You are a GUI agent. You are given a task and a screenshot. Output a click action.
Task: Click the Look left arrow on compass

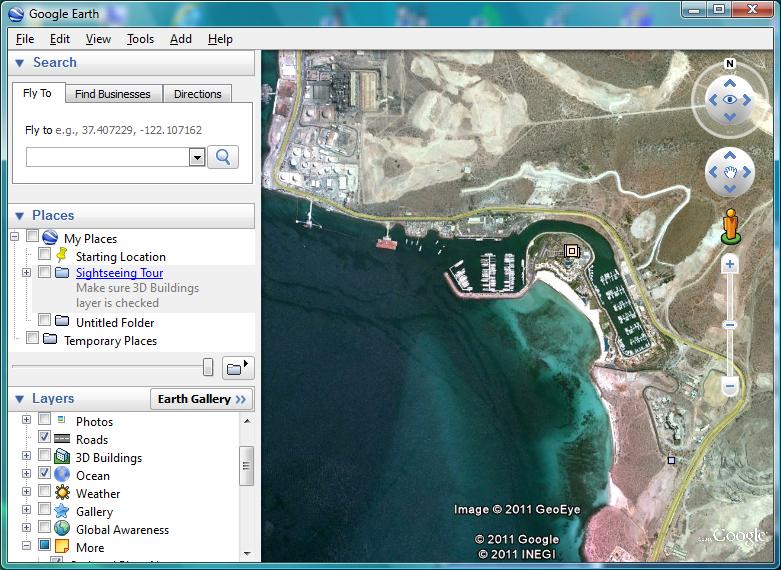(x=713, y=100)
